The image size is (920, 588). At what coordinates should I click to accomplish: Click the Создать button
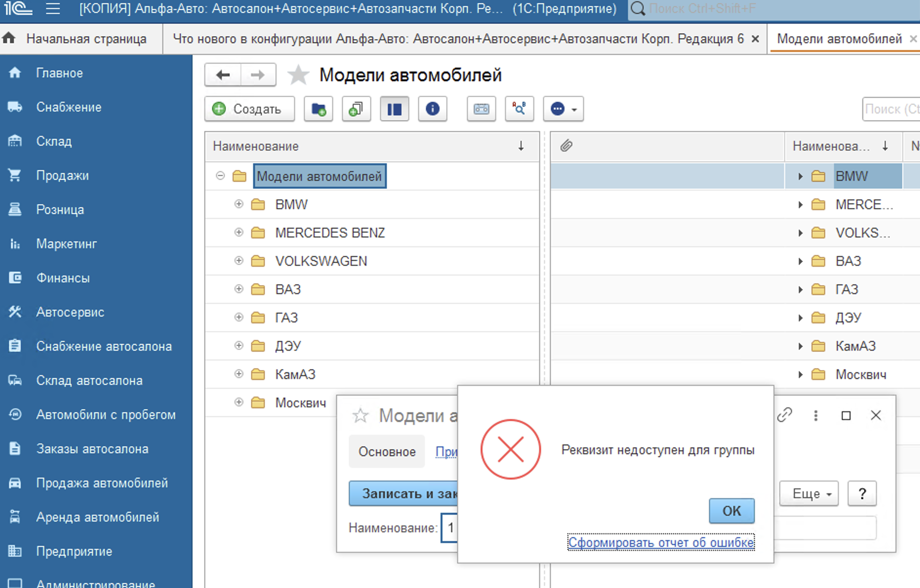tap(250, 108)
